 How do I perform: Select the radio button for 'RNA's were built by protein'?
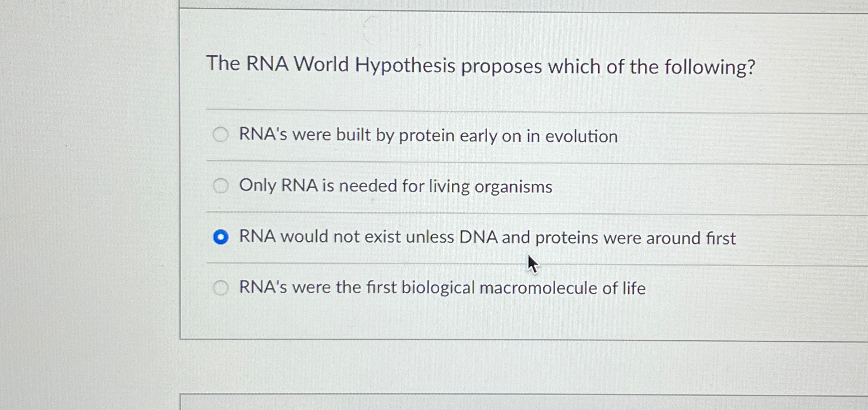click(x=221, y=134)
